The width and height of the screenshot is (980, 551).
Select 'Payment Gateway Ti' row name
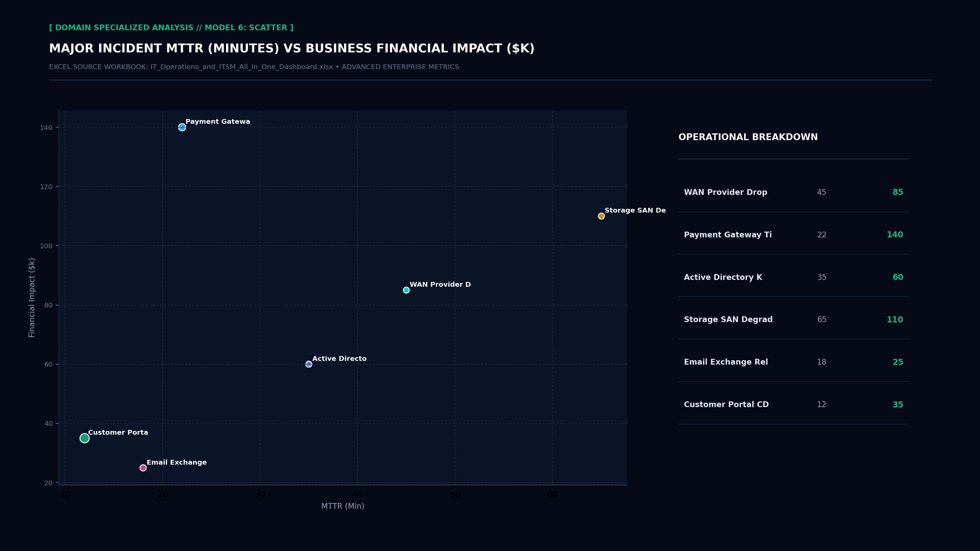pos(728,235)
